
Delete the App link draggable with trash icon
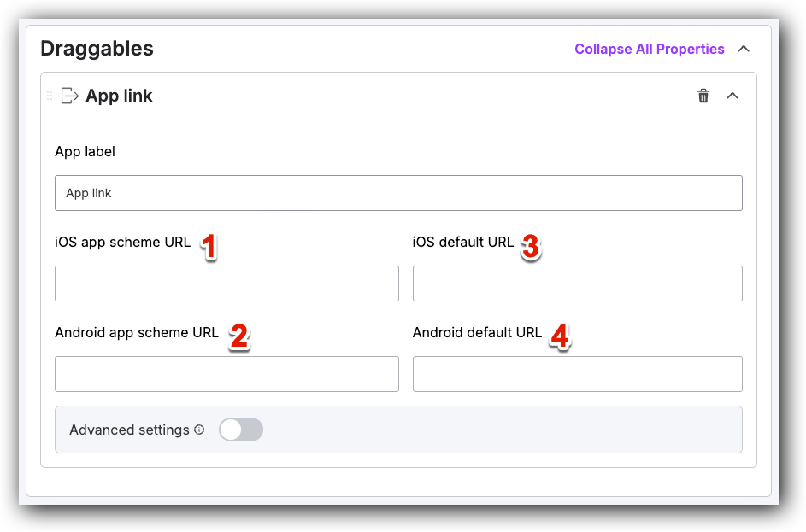703,96
